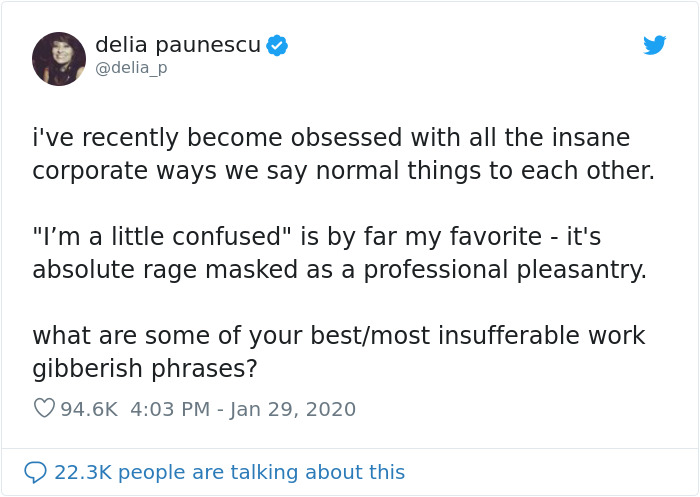Like the tweet with the heart icon
The height and width of the screenshot is (497, 700).
click(44, 409)
